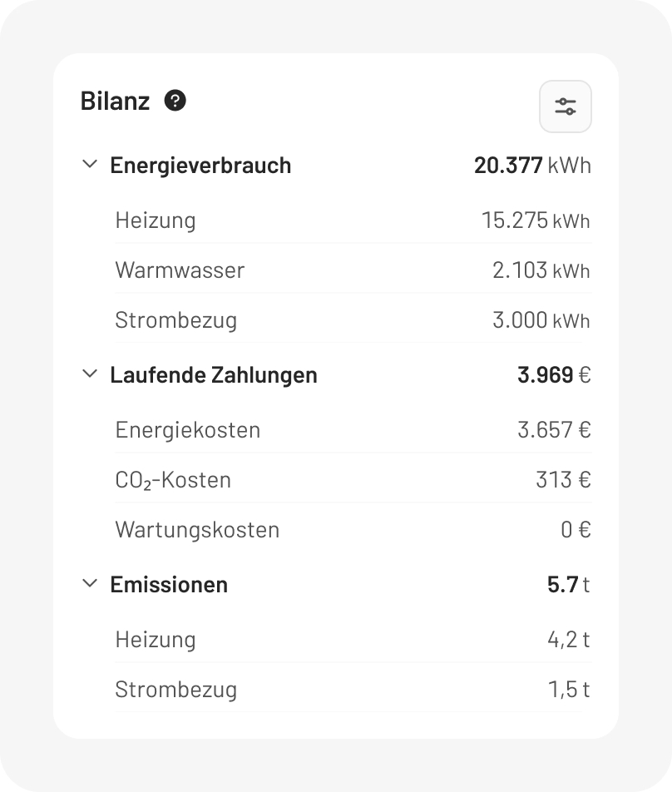The width and height of the screenshot is (672, 792).
Task: Click the 20.377 kWh total value
Action: tap(532, 166)
